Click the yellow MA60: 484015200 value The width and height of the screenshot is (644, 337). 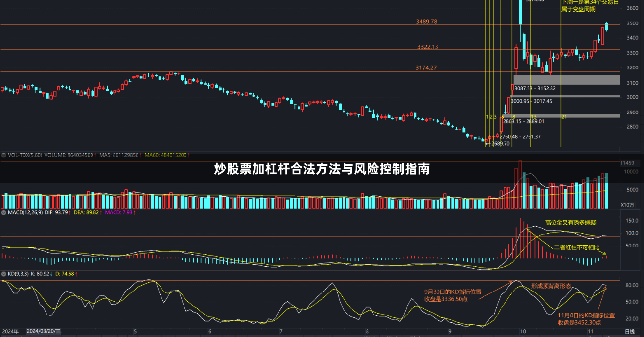(166, 155)
